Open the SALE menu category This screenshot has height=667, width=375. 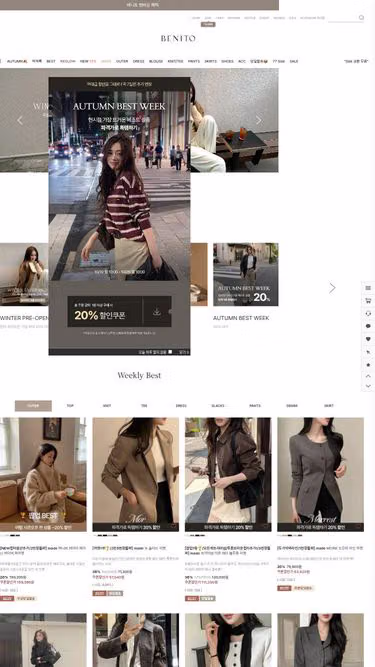pyautogui.click(x=294, y=61)
